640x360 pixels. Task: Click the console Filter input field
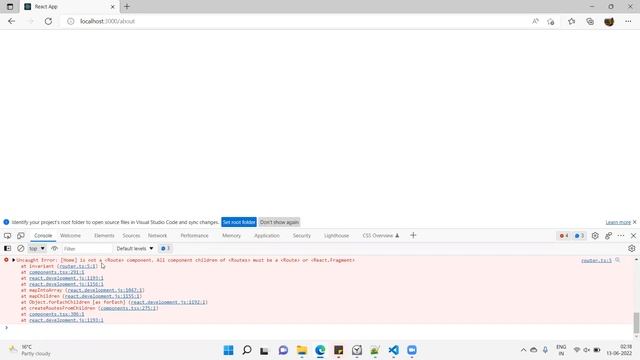point(87,248)
